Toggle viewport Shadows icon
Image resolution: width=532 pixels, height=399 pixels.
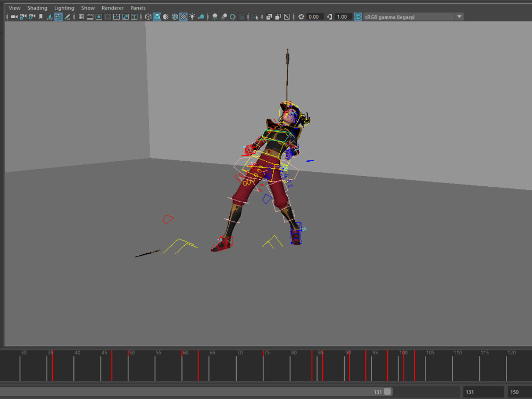[201, 16]
